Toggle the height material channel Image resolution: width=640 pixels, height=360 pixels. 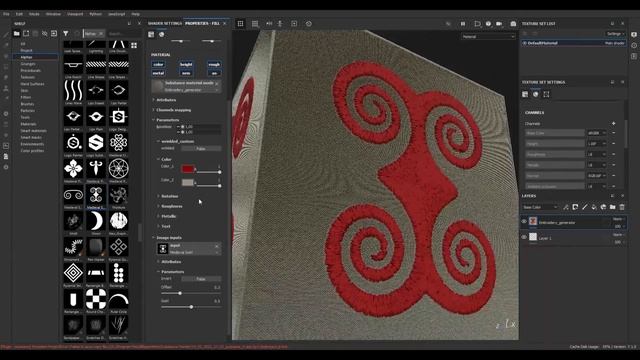[x=186, y=64]
